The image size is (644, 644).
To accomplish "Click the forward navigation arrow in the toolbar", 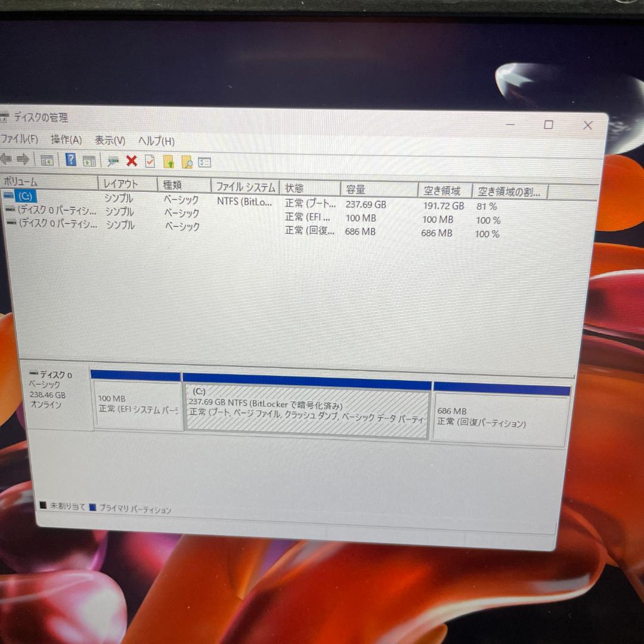I will click(x=23, y=159).
